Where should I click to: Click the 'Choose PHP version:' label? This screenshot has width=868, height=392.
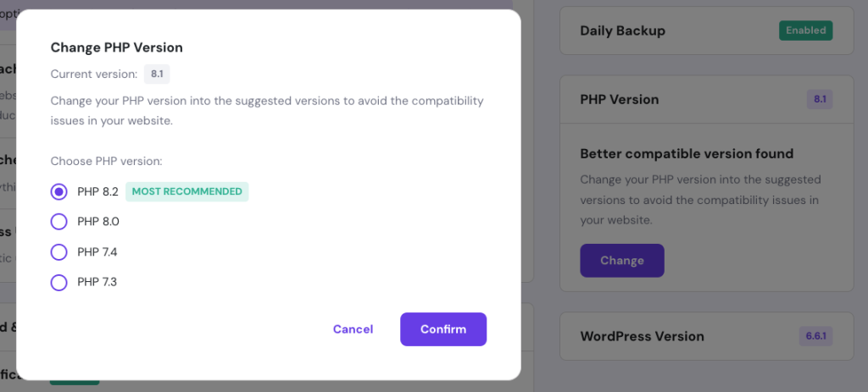click(106, 161)
